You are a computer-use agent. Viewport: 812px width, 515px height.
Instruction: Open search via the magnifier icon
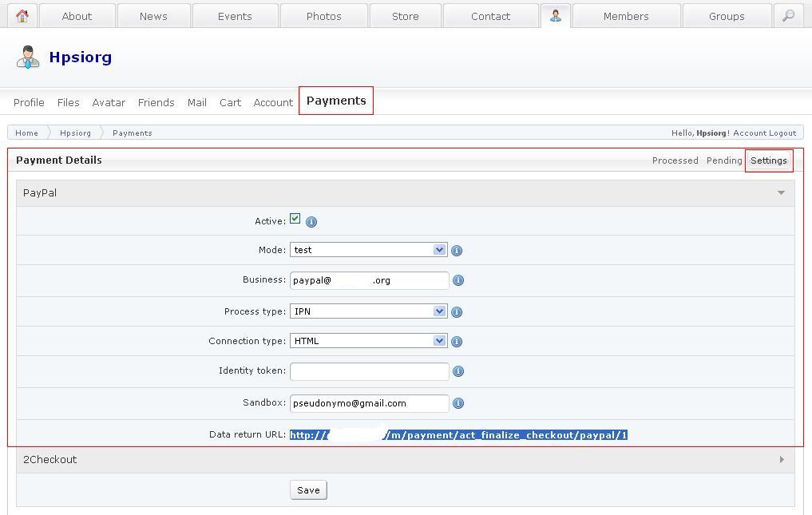coord(788,16)
